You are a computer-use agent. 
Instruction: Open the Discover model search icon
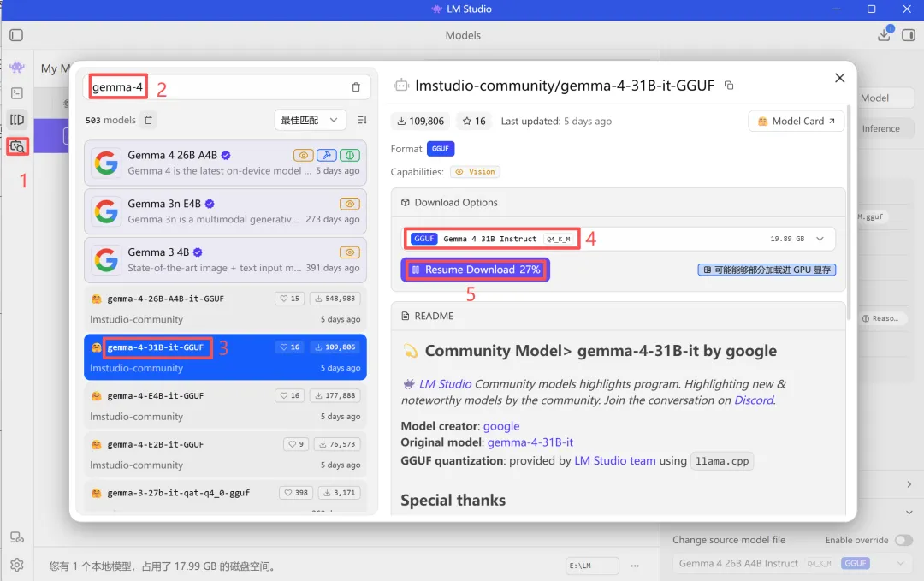pos(17,146)
